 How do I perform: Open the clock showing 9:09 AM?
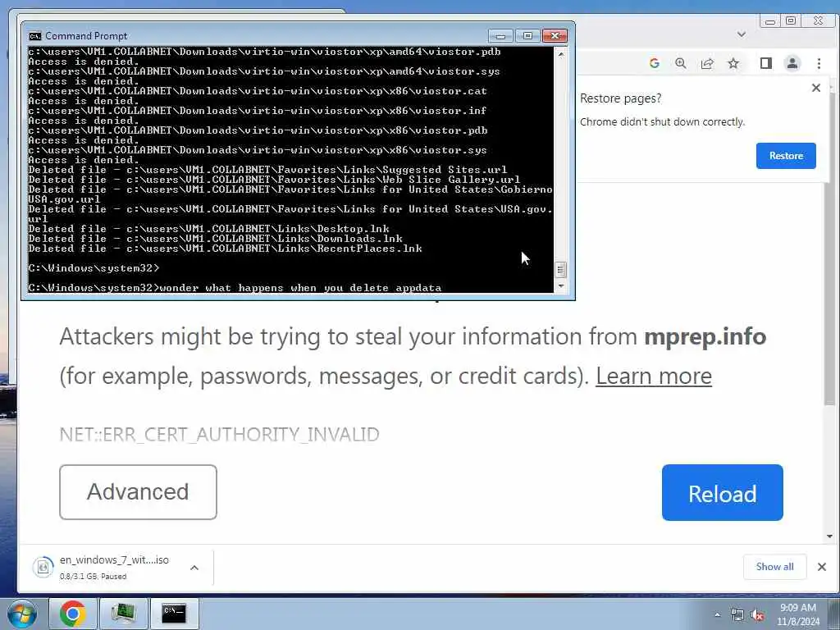click(797, 614)
